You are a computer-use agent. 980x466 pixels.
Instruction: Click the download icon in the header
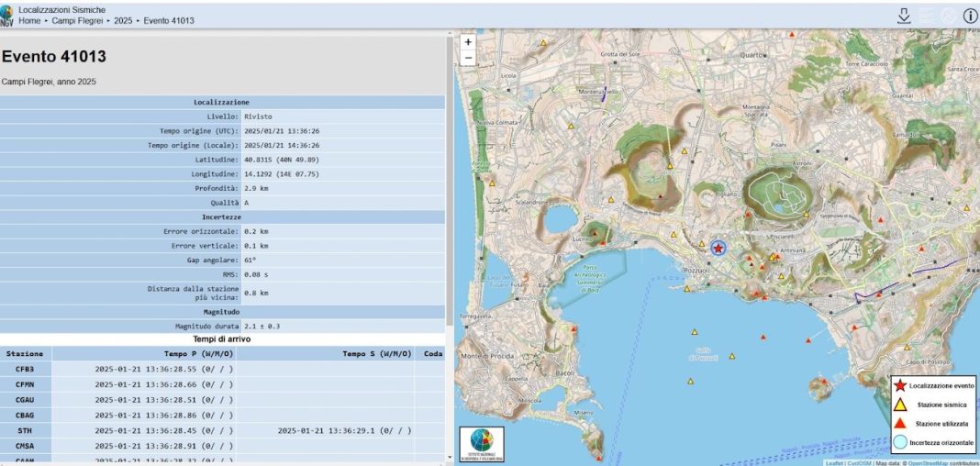(x=904, y=16)
